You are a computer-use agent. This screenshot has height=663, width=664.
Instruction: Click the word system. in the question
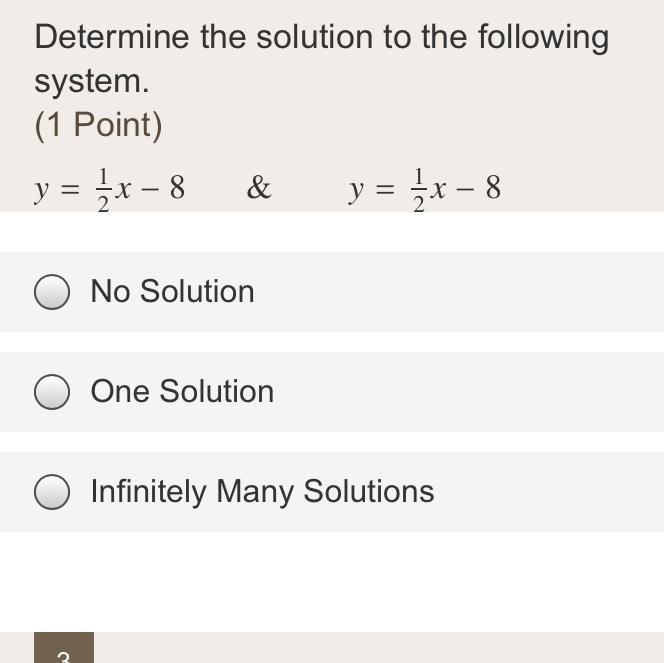(91, 81)
